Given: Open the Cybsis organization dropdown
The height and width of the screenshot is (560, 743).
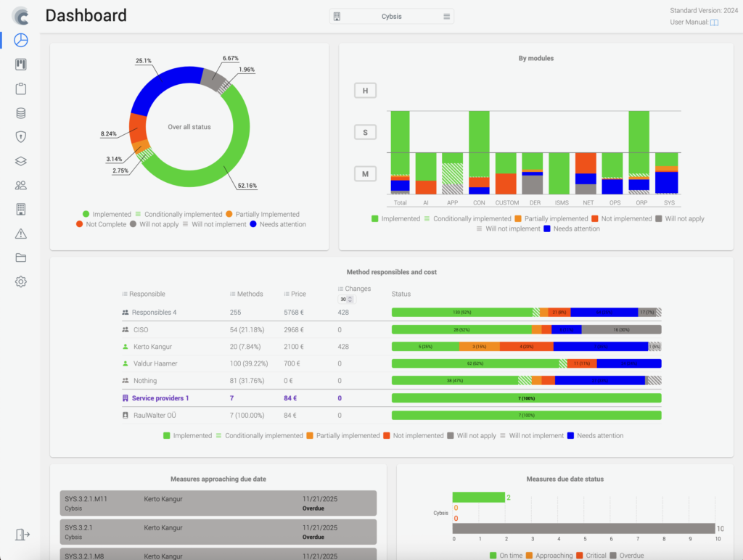Looking at the screenshot, I should [392, 17].
